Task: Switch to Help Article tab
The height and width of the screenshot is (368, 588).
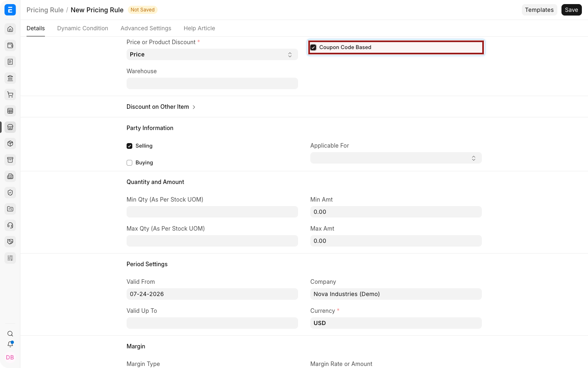Action: click(x=199, y=28)
